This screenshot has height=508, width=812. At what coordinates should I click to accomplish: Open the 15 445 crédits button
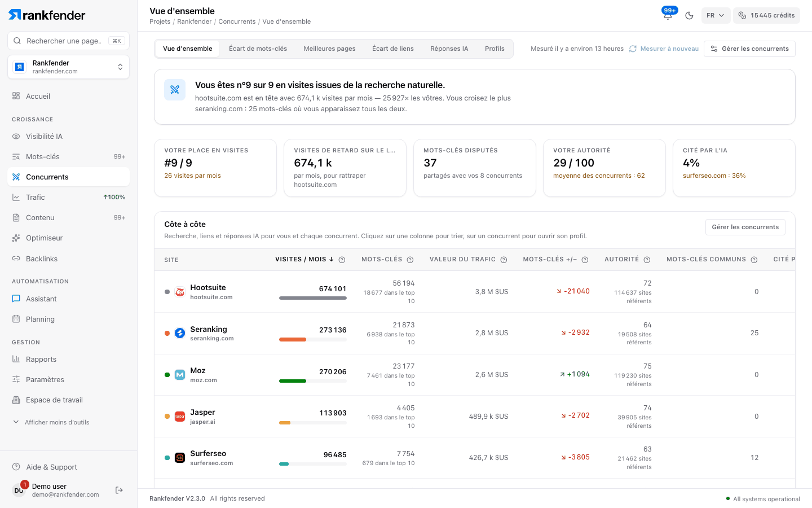(x=766, y=15)
